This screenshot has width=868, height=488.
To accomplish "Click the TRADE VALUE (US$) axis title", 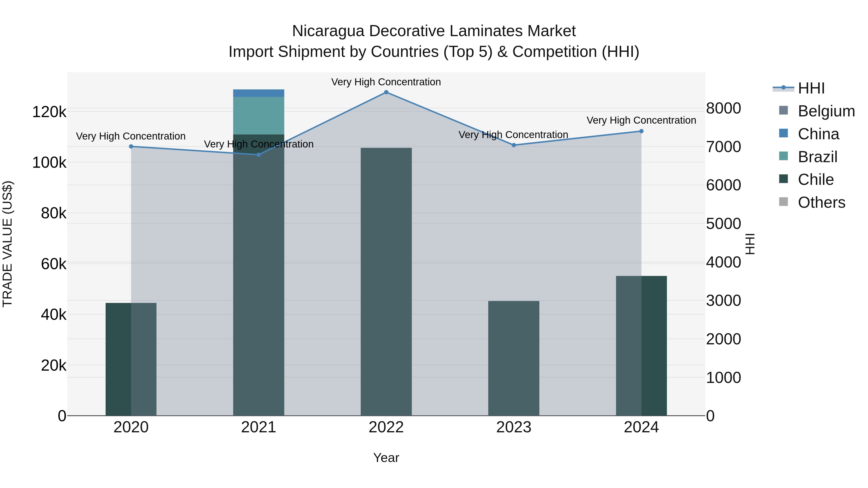I will point(7,244).
